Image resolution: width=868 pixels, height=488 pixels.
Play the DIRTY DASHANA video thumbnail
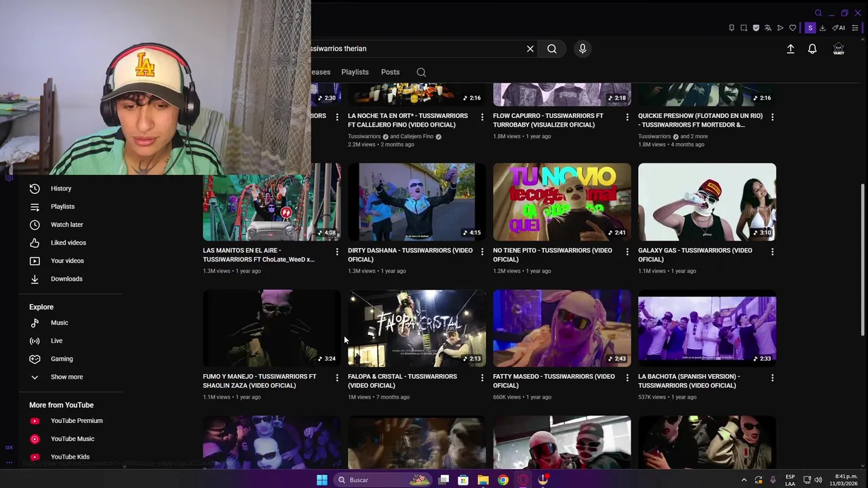pos(417,202)
